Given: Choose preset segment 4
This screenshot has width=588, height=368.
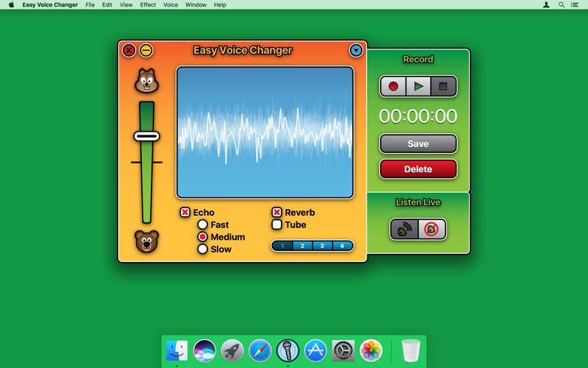Looking at the screenshot, I should (x=342, y=246).
